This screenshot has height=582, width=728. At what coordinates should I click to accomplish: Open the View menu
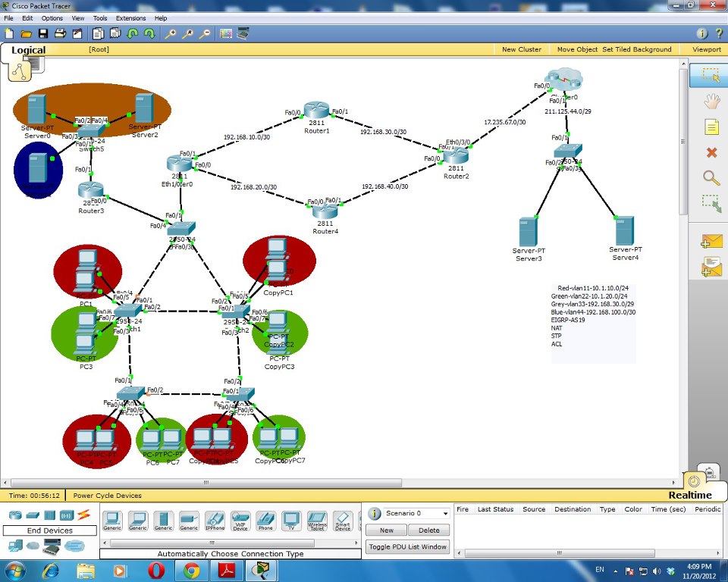point(78,18)
